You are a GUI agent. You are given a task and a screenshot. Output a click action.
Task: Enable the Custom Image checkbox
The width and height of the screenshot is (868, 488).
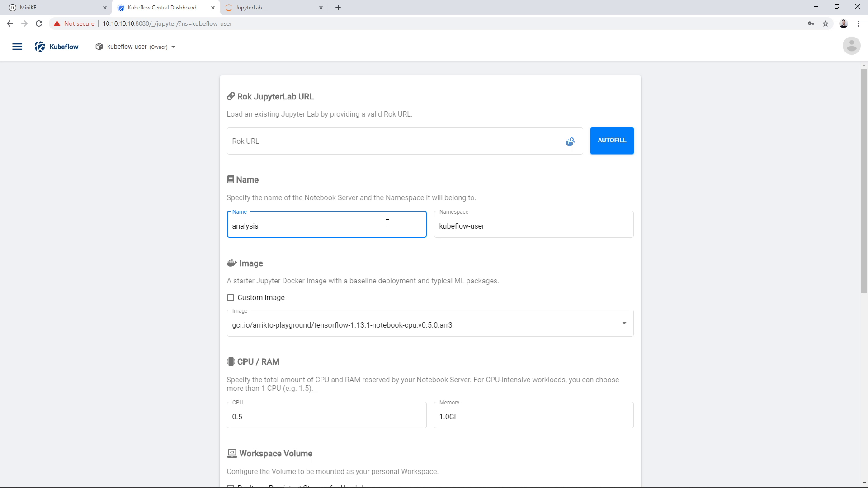point(231,298)
